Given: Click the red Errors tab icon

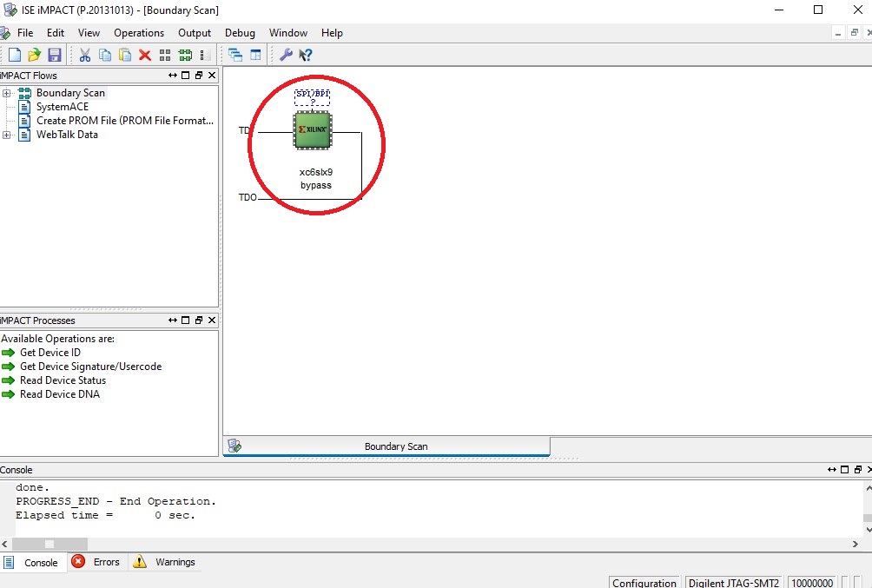Looking at the screenshot, I should click(x=78, y=561).
